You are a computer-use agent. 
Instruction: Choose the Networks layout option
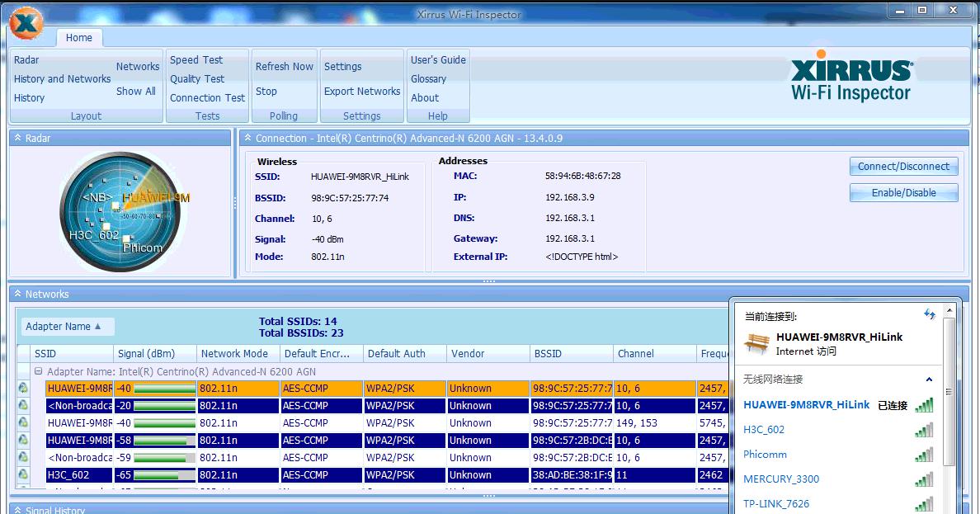click(x=138, y=66)
